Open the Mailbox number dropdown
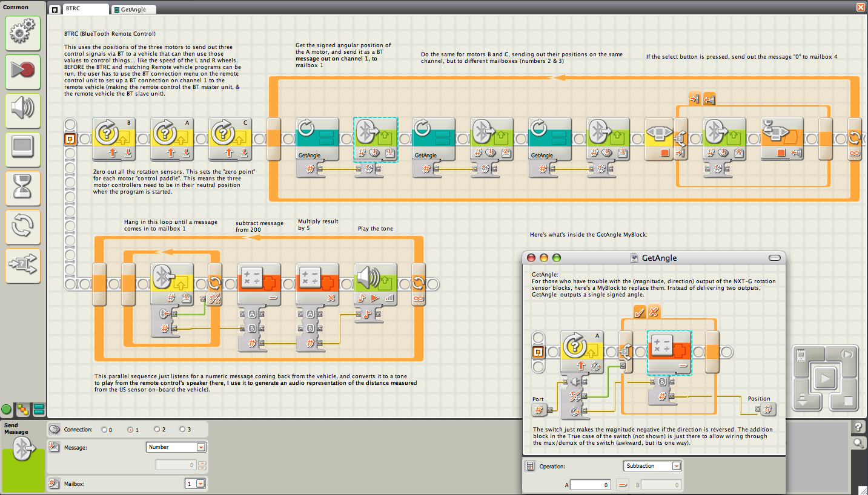Viewport: 868px width, 495px height. coord(196,484)
